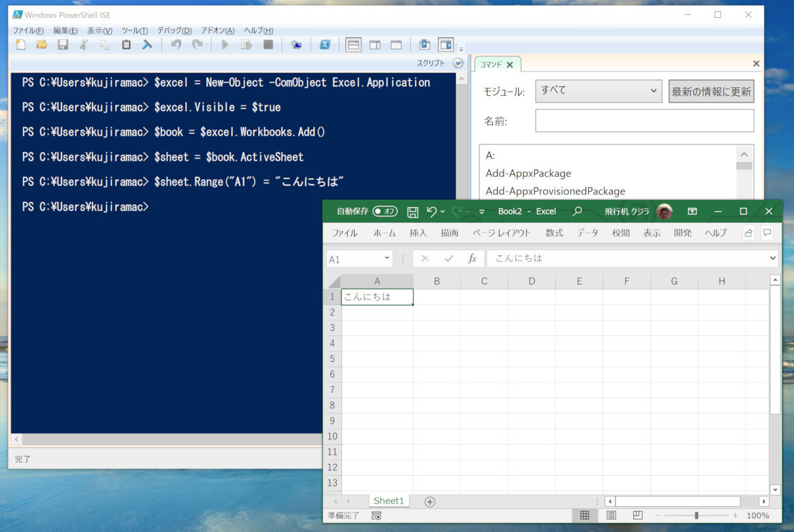The width and height of the screenshot is (794, 532).
Task: Click the column D header in Excel
Action: tap(532, 281)
